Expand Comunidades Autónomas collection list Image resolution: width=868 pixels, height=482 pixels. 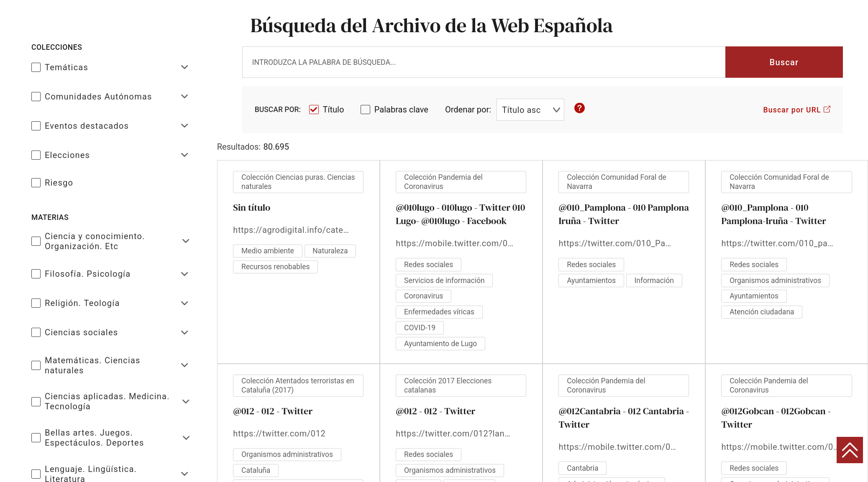pos(184,97)
